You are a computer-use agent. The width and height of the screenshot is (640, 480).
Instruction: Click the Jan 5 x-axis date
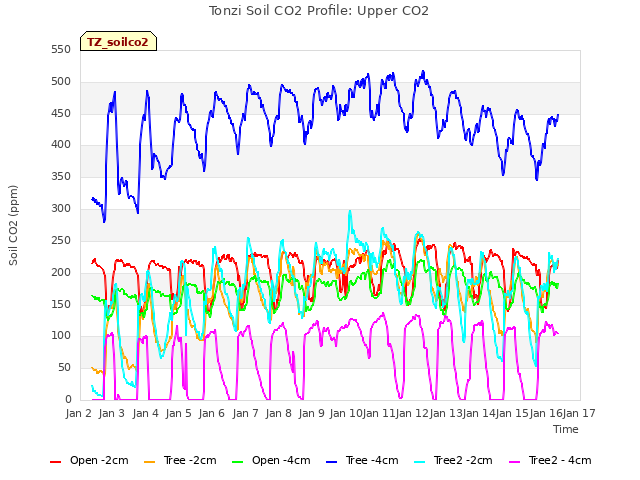click(x=178, y=413)
